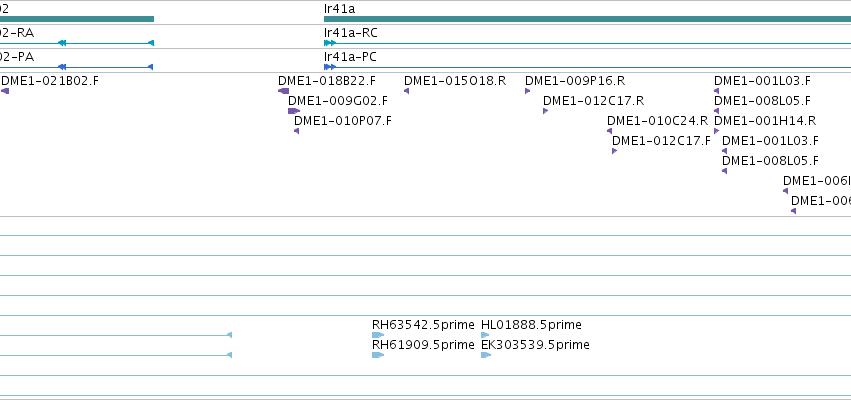Image resolution: width=851 pixels, height=400 pixels.
Task: Click the Ir41a-RC start exon arrows
Action: tap(330, 43)
